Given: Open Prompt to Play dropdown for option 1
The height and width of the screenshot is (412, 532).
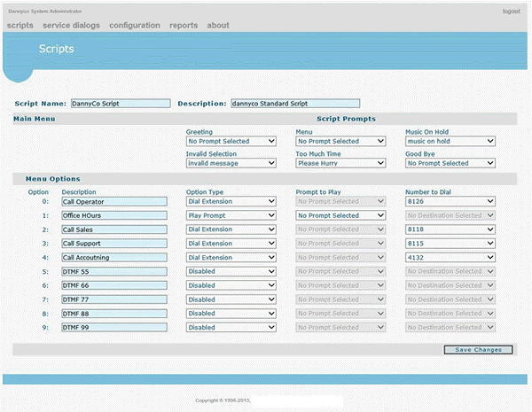Looking at the screenshot, I should pyautogui.click(x=340, y=215).
